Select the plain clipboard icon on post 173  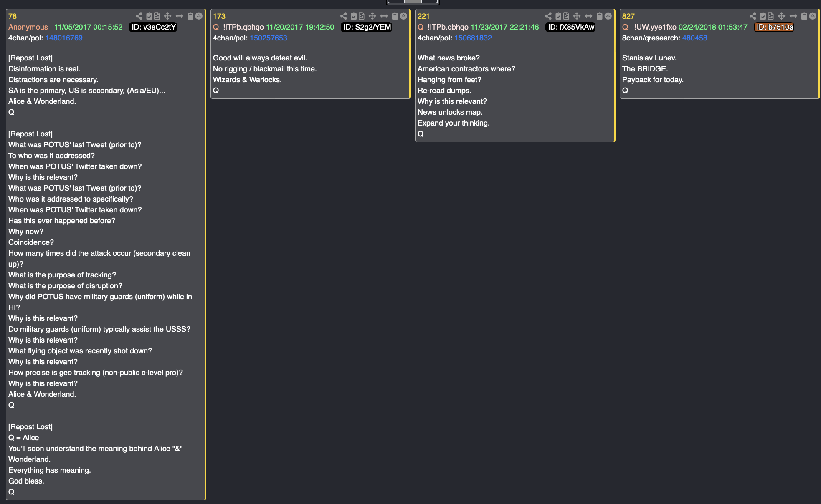pyautogui.click(x=395, y=16)
